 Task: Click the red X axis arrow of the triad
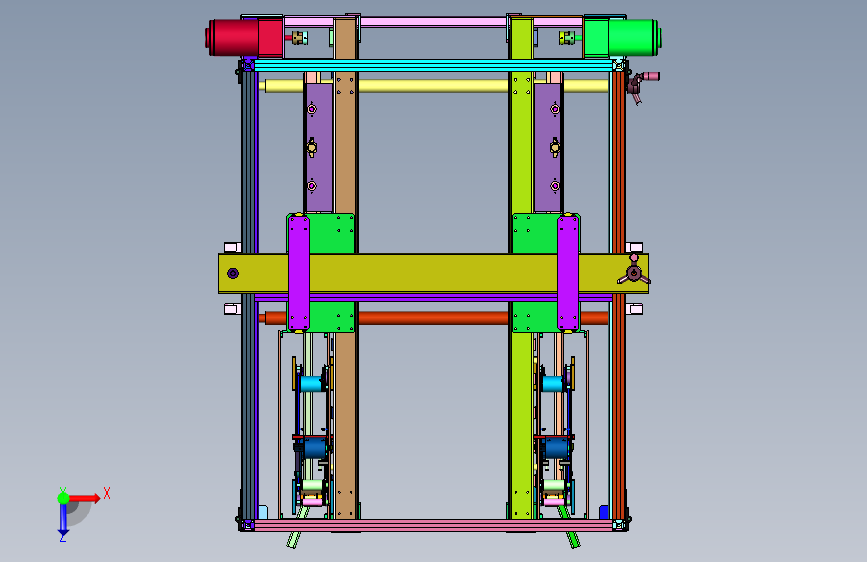85,498
